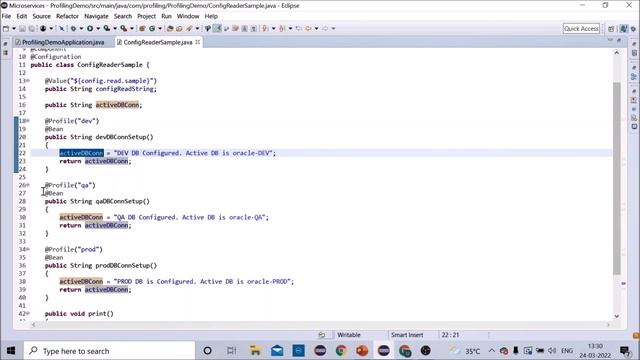
Task: Click the New Java Package icon
Action: pos(142,29)
